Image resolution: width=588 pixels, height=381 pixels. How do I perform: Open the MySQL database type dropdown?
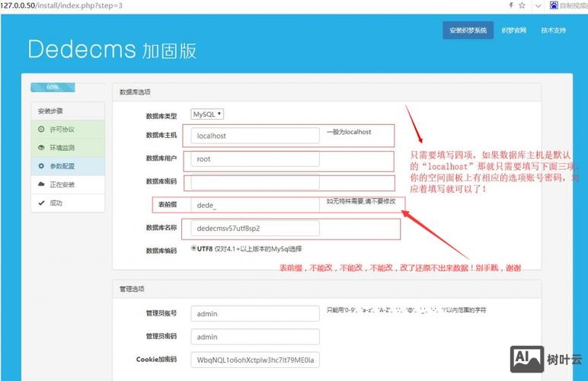(207, 114)
